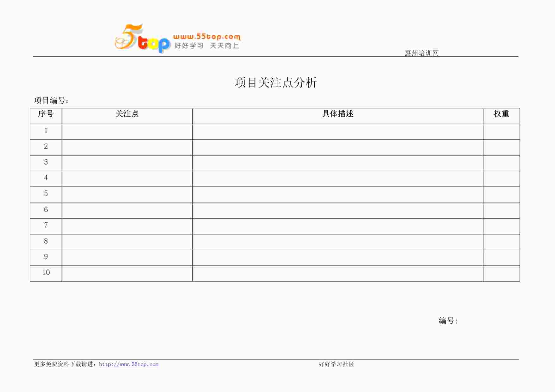
Task: Click the empty 具体描述 cell in row 5
Action: (338, 195)
